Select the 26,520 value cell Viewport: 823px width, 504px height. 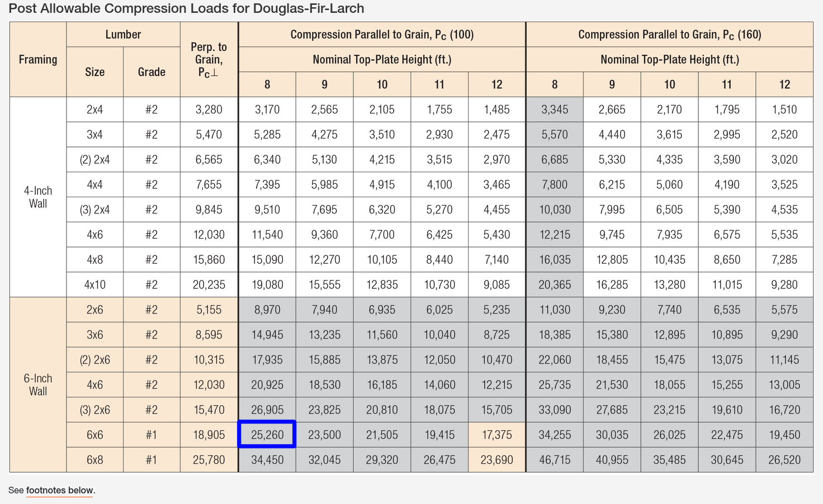click(x=784, y=460)
